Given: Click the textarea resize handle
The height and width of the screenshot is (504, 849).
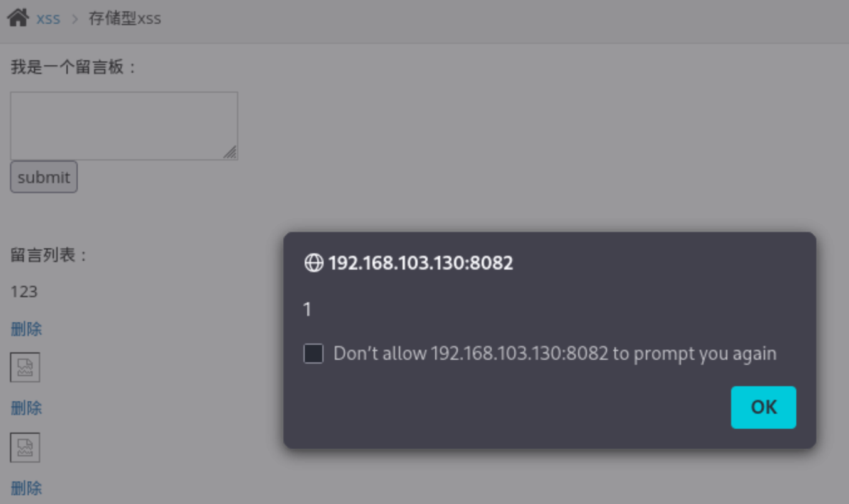Looking at the screenshot, I should [230, 152].
